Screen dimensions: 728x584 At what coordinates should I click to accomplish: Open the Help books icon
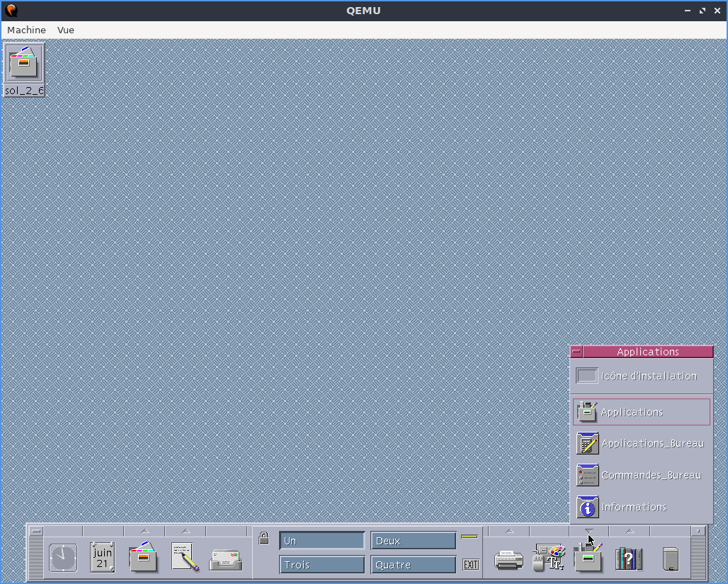(x=629, y=559)
